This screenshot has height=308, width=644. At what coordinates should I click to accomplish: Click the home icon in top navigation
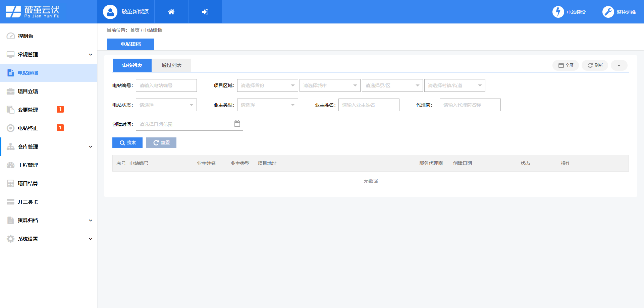coord(171,11)
